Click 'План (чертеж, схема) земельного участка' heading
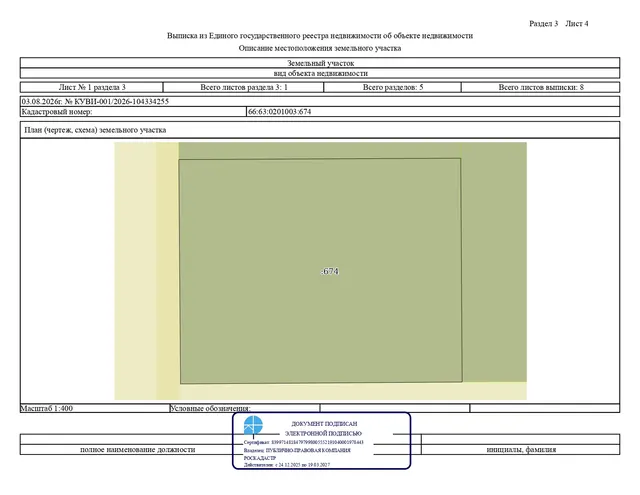The width and height of the screenshot is (640, 495). click(x=95, y=130)
